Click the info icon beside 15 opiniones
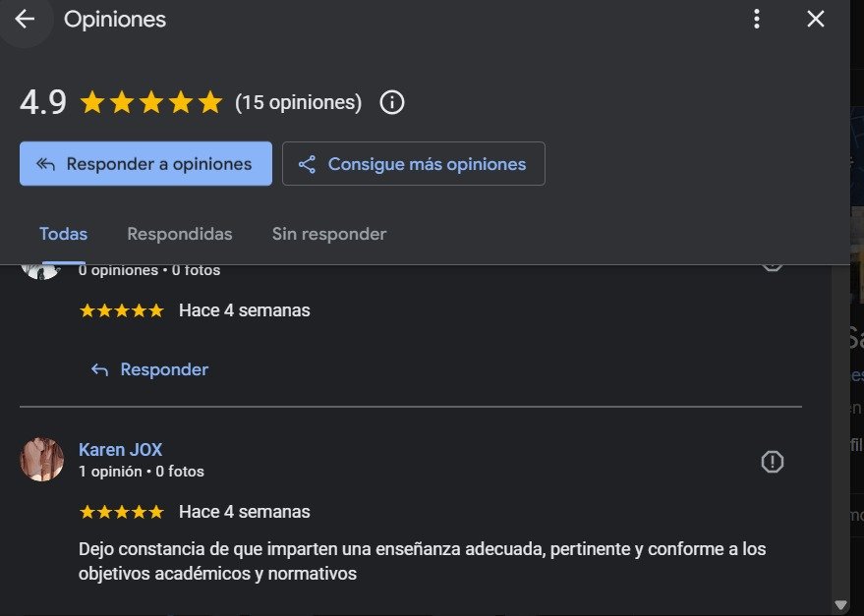864x616 pixels. pos(392,102)
